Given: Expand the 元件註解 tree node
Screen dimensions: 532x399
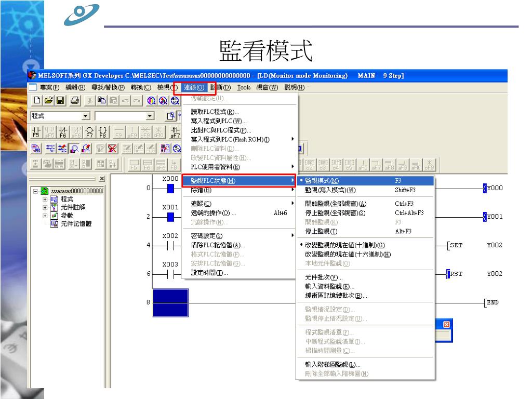Looking at the screenshot, I should point(45,207).
